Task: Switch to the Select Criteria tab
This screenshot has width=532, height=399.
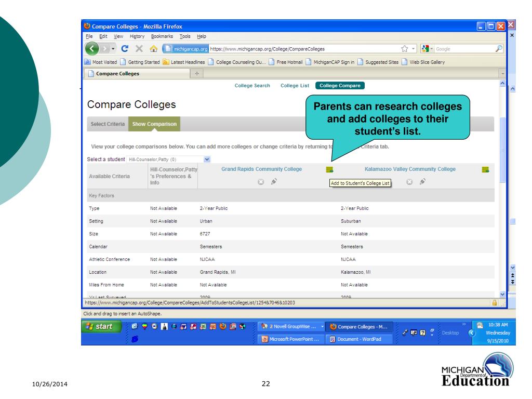Action: tap(108, 124)
